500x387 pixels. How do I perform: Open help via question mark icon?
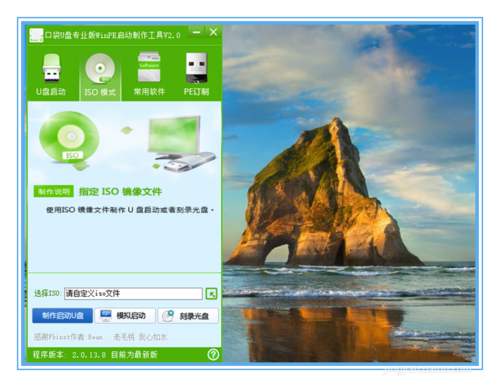[x=213, y=354]
